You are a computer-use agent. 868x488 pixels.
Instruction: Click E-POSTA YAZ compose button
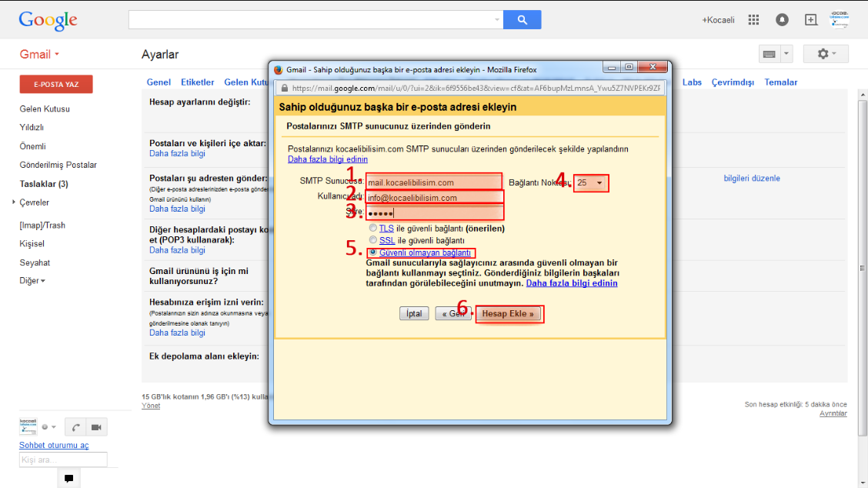tap(56, 84)
